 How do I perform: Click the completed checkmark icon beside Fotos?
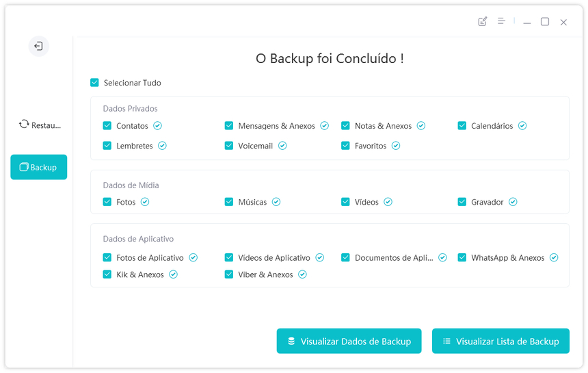(145, 202)
